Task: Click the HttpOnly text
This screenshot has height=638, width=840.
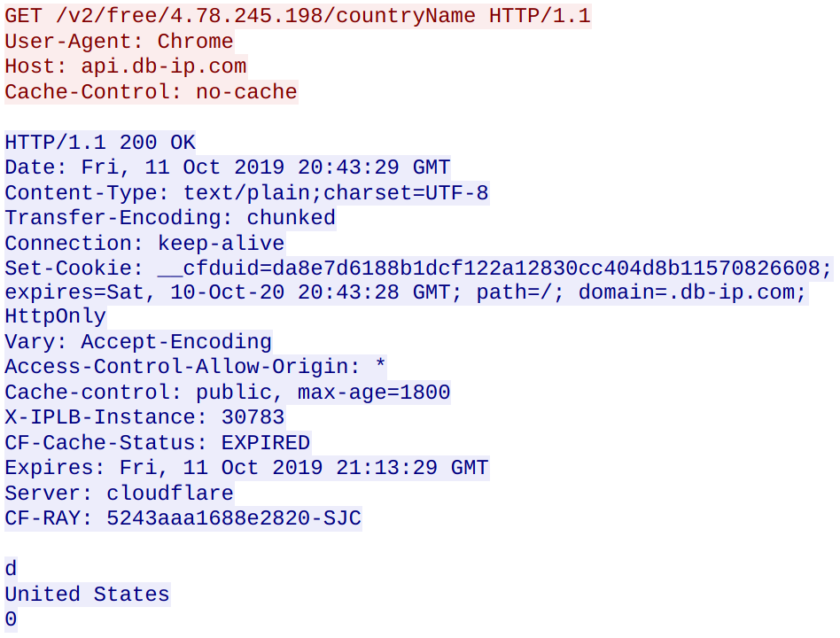Action: coord(55,316)
